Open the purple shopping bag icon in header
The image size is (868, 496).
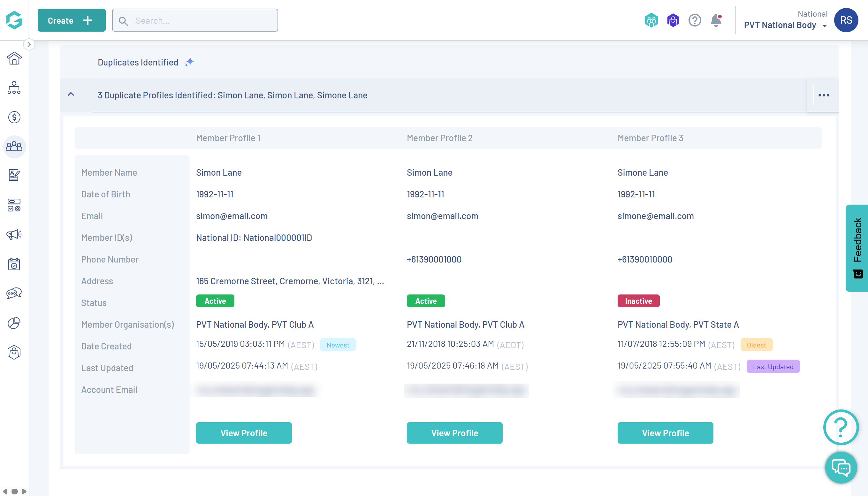[x=673, y=20]
